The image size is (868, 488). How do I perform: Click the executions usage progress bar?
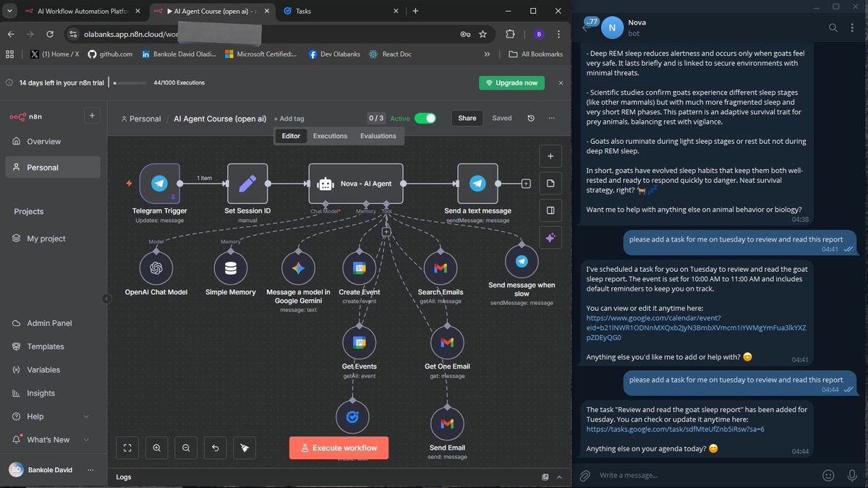tap(129, 83)
